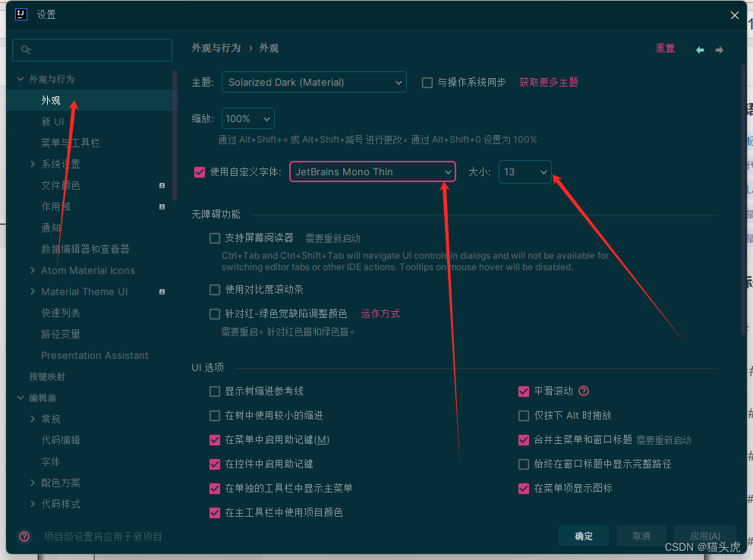The height and width of the screenshot is (560, 753).
Task: Collapse the 外观与行为 tree section
Action: click(20, 79)
